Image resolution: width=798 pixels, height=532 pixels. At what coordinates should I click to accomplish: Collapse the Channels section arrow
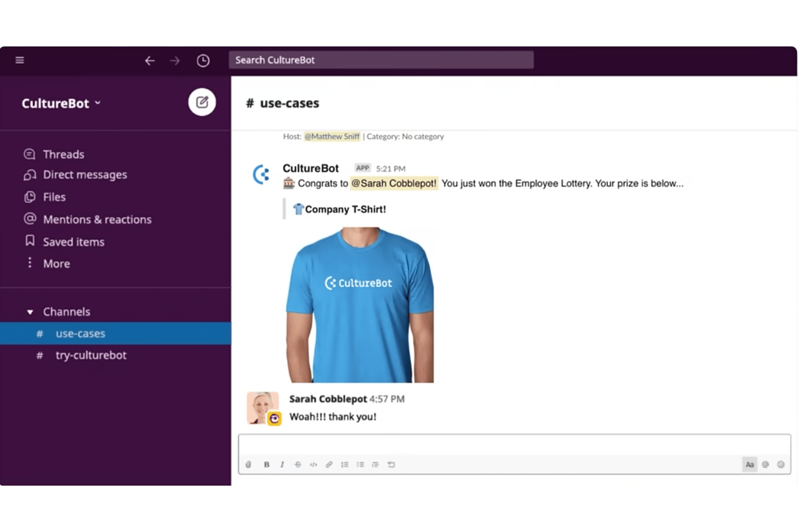30,312
